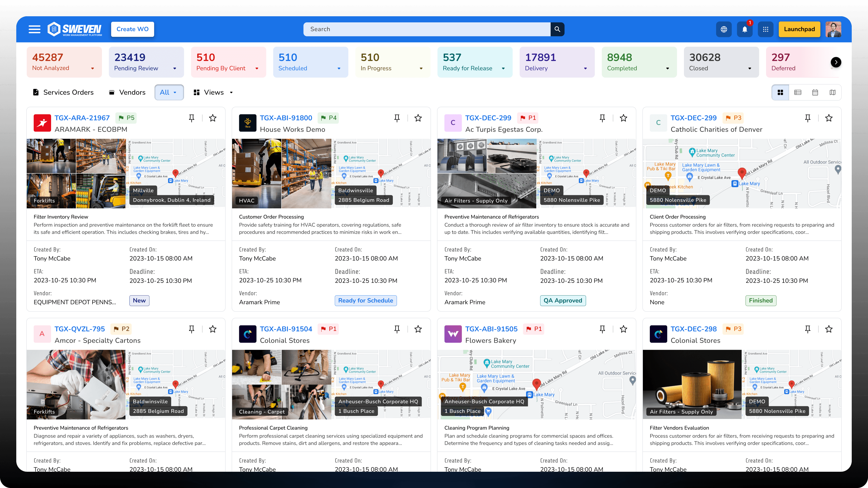868x488 pixels.
Task: Open the hamburger navigation menu
Action: tap(34, 29)
